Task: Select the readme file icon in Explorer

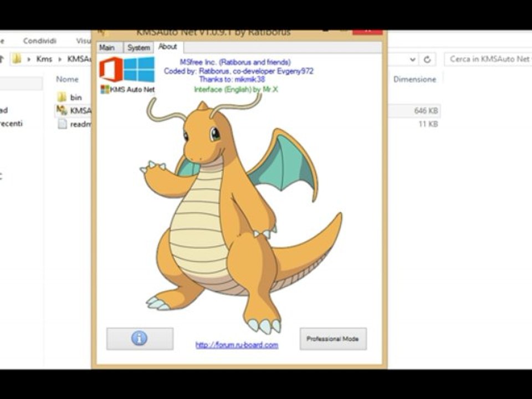Action: point(62,124)
